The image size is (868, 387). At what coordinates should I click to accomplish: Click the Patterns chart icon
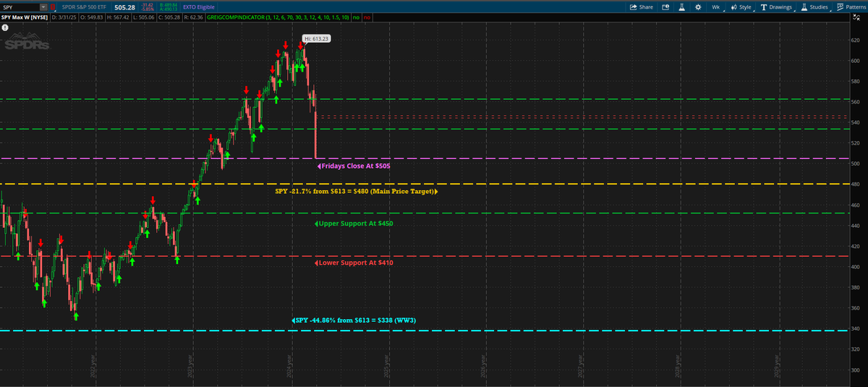pyautogui.click(x=841, y=7)
